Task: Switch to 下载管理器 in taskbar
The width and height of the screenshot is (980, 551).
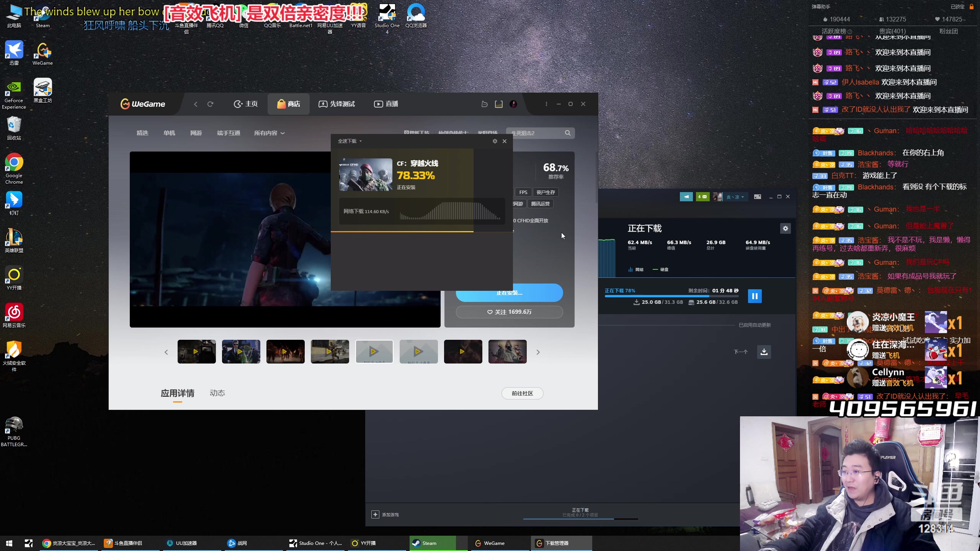Action: (x=561, y=543)
